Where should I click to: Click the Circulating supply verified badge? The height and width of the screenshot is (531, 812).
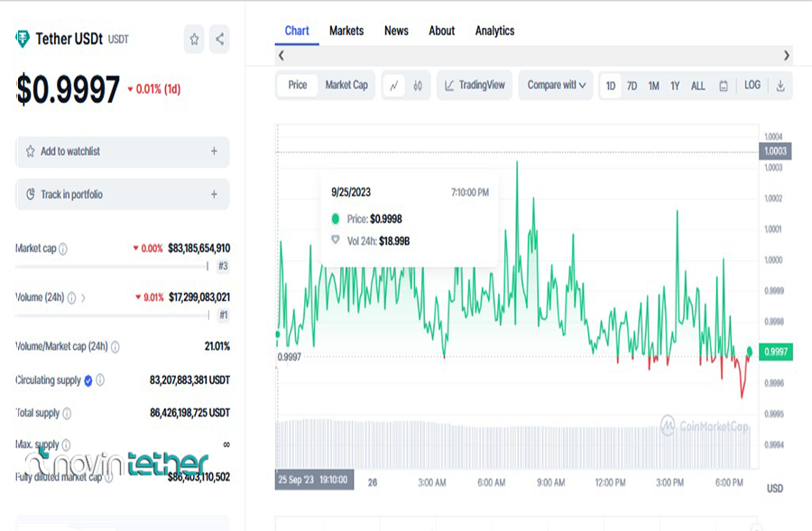click(88, 381)
